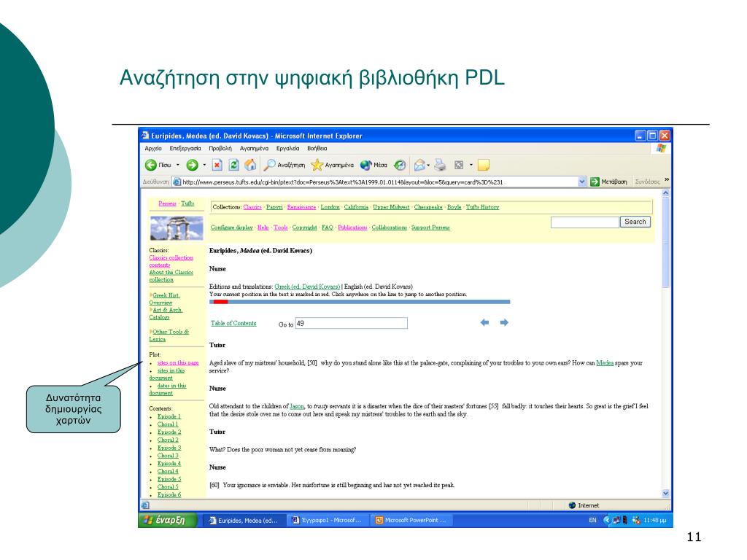Open the Μέσα media toolbar button
747x560 pixels.
tap(373, 166)
